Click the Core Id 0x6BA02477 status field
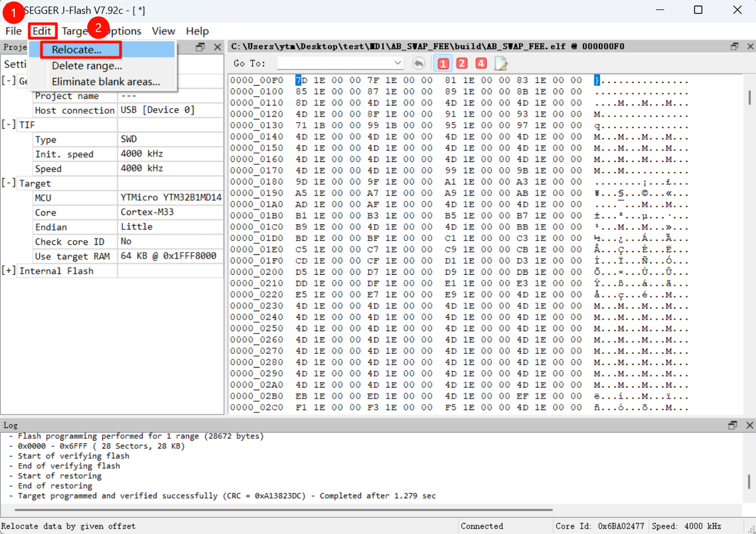 pos(599,526)
